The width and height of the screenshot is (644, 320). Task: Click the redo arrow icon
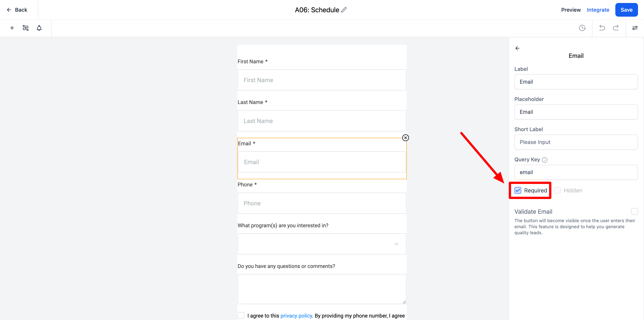[616, 28]
